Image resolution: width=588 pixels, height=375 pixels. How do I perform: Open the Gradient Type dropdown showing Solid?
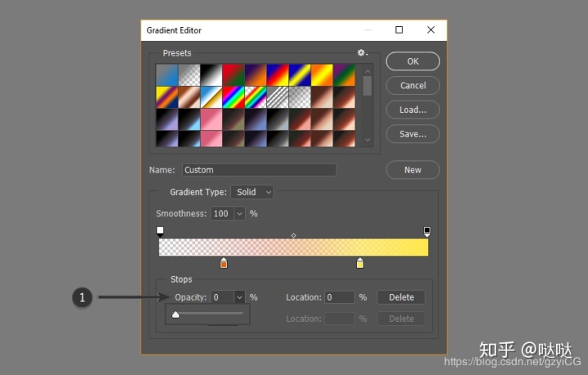click(x=252, y=192)
